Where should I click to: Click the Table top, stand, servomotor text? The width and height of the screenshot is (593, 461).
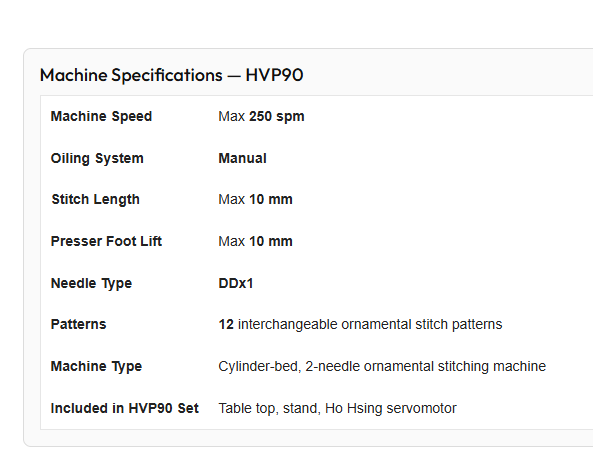[x=337, y=408]
